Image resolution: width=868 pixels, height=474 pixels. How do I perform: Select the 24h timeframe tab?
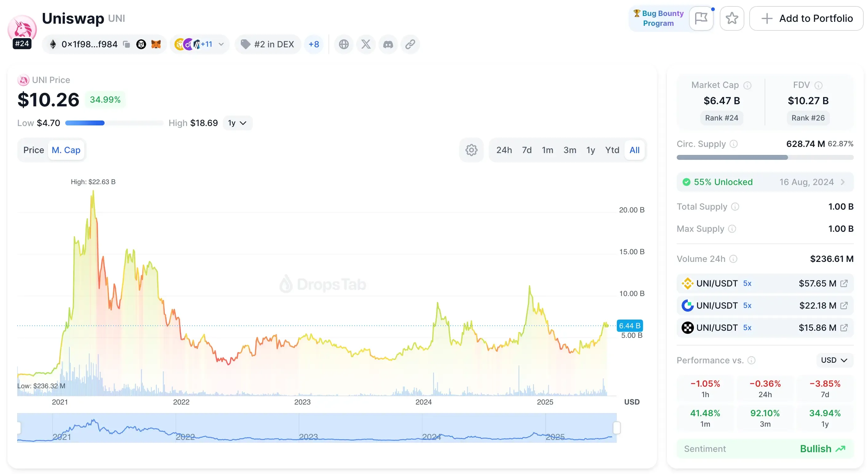click(x=504, y=150)
